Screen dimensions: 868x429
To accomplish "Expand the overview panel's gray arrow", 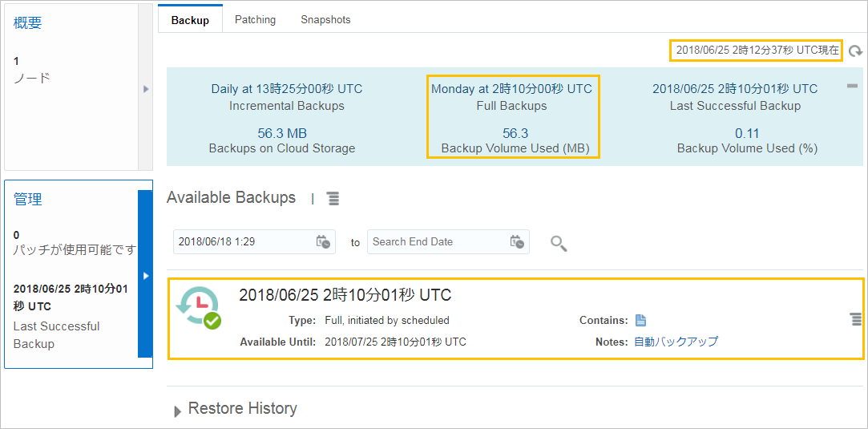I will [x=146, y=88].
